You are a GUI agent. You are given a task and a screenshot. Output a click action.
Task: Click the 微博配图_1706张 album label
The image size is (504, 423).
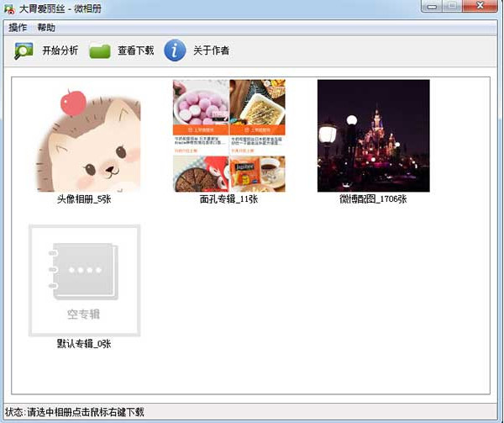tap(373, 200)
